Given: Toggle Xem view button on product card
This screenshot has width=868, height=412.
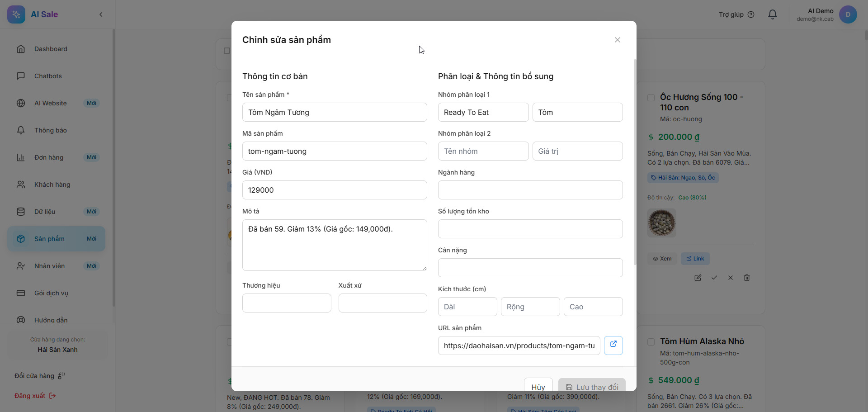Looking at the screenshot, I should [x=662, y=259].
